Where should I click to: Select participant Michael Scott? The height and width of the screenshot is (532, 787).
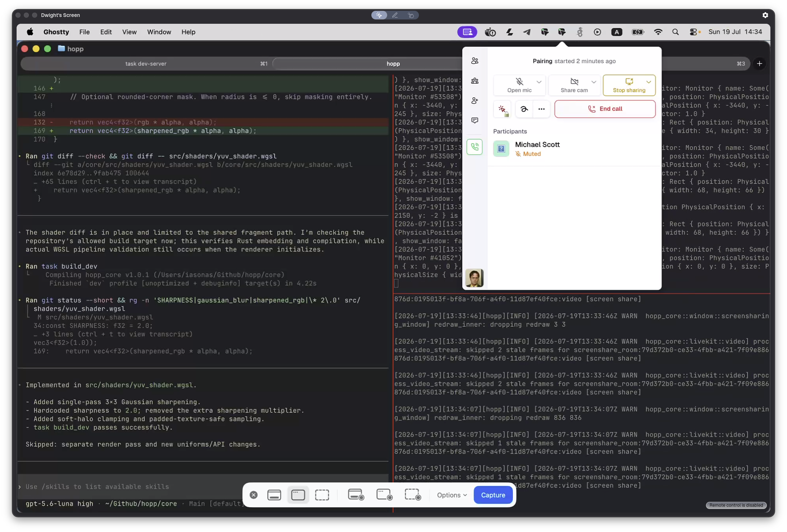pyautogui.click(x=574, y=149)
